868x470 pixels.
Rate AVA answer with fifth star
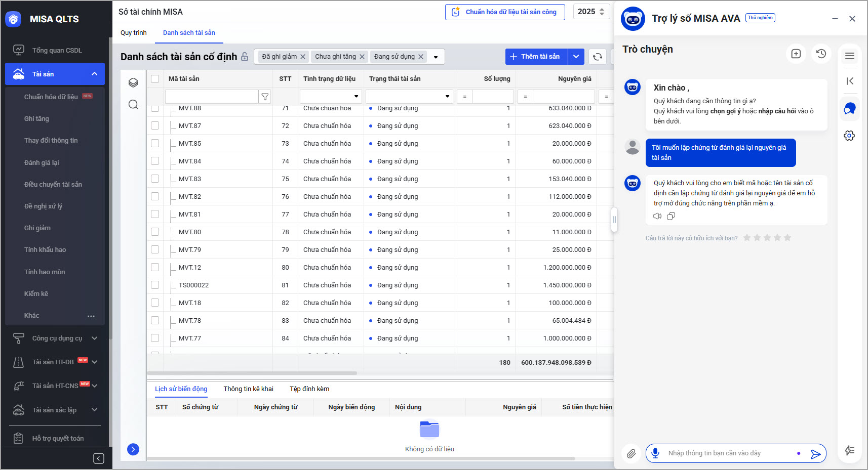point(787,238)
